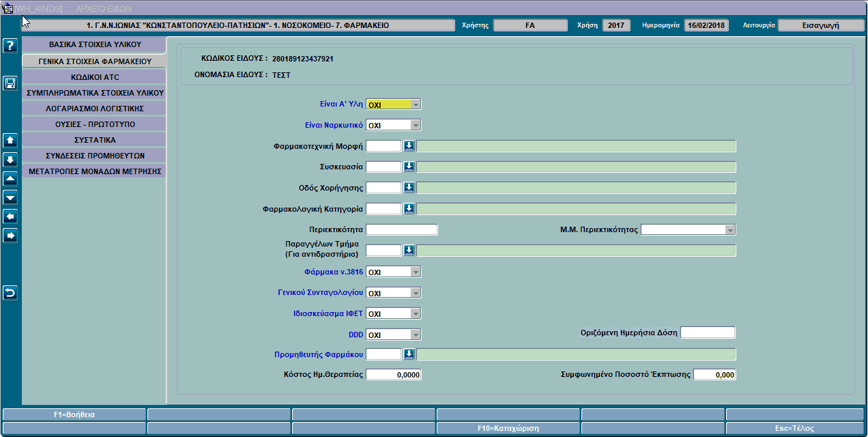
Task: Open lookup list for Φαρμακοτεχνική Μορφή
Action: pyautogui.click(x=409, y=146)
